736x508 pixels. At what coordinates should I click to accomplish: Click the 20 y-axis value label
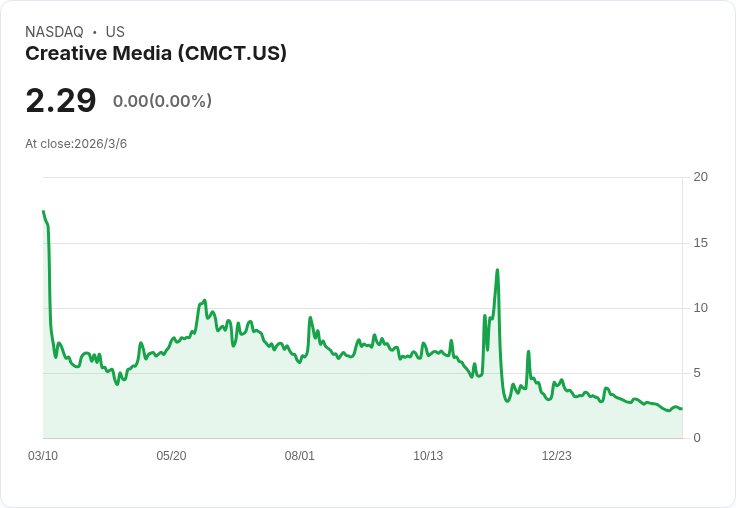[x=700, y=177]
